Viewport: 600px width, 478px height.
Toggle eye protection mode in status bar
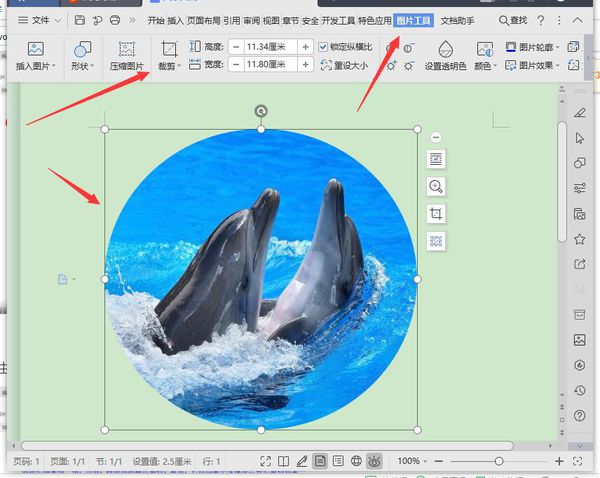[x=374, y=461]
